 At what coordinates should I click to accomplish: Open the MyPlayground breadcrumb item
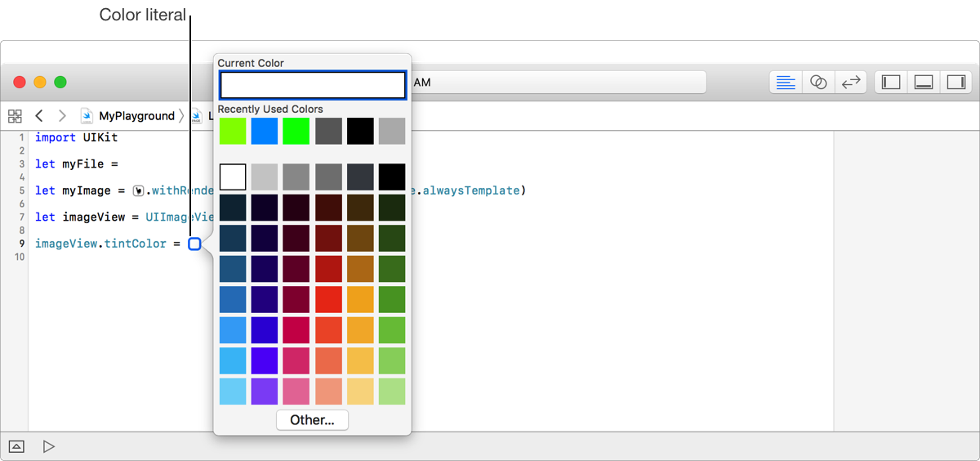[x=136, y=116]
